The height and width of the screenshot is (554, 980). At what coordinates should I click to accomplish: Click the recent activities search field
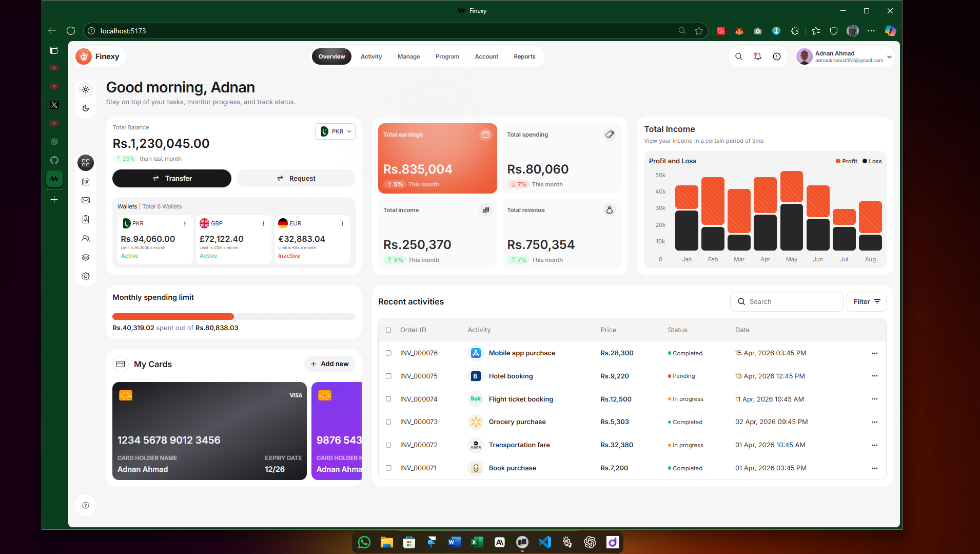pos(787,301)
